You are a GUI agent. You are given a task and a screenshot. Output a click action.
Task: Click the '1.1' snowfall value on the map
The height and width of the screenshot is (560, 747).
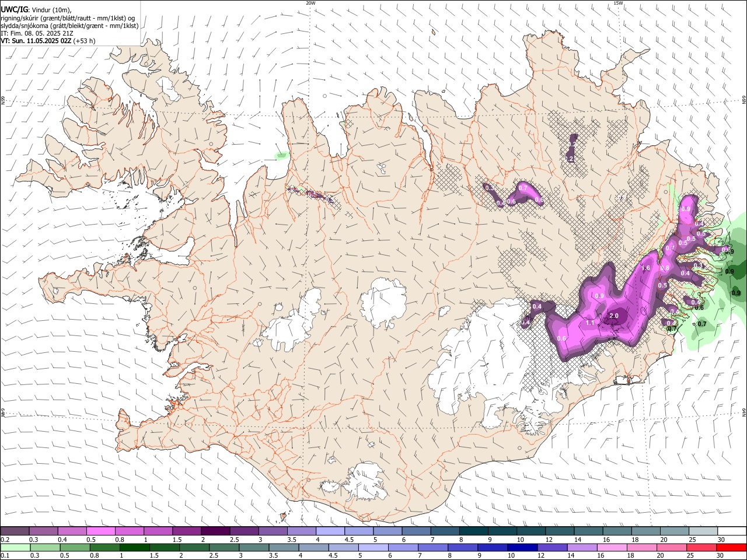(x=590, y=323)
